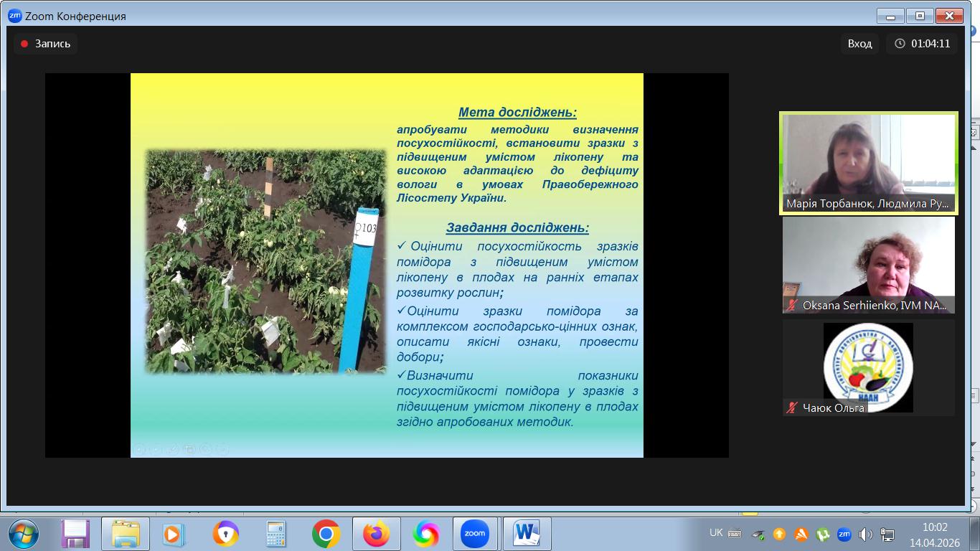Screen dimensions: 980x551
Task: Open Microsoft Word from the taskbar
Action: pyautogui.click(x=527, y=534)
